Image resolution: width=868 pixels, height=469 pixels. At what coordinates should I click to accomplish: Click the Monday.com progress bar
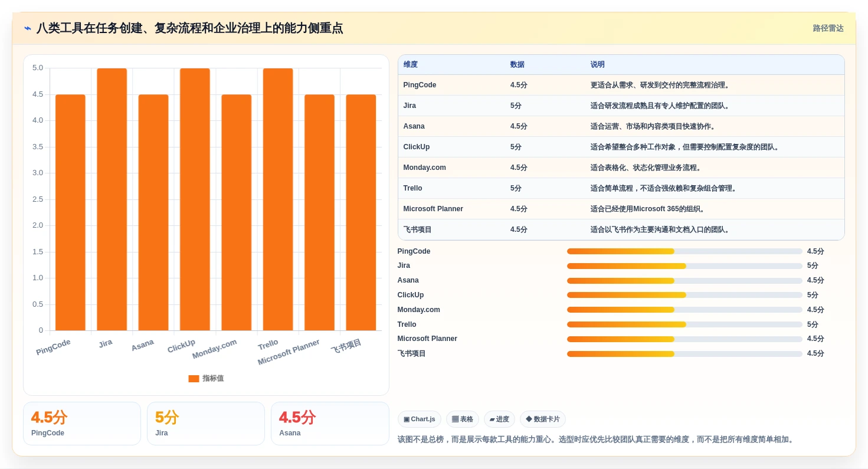[x=684, y=310]
